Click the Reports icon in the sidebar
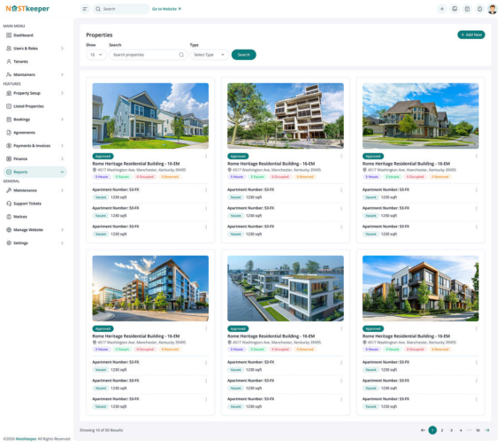This screenshot has width=504, height=447. tap(9, 173)
